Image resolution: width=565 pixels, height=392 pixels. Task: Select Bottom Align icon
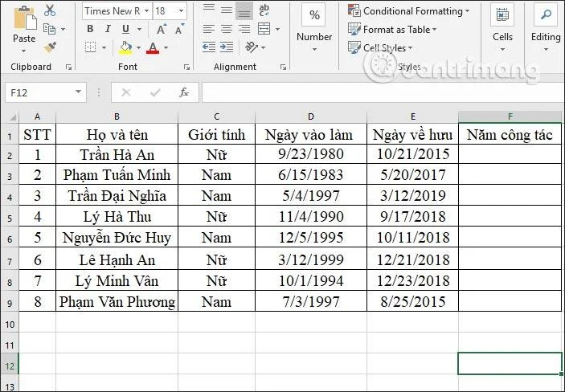click(x=244, y=10)
